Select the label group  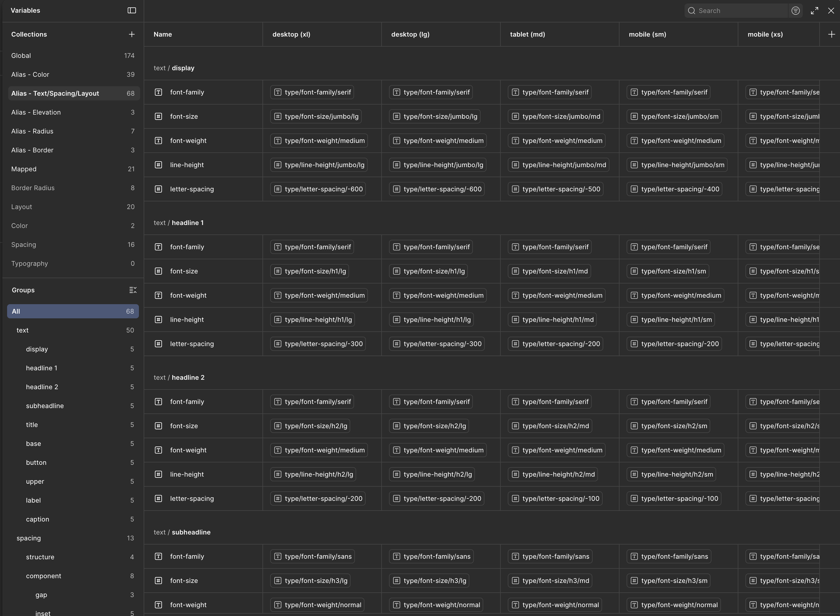pyautogui.click(x=73, y=500)
